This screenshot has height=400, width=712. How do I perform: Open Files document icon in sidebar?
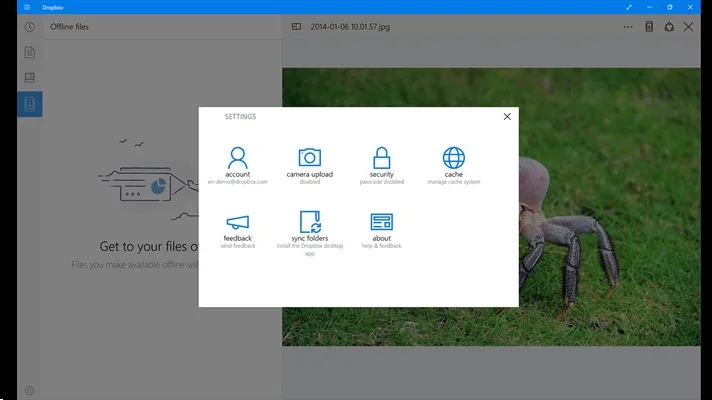coord(30,52)
